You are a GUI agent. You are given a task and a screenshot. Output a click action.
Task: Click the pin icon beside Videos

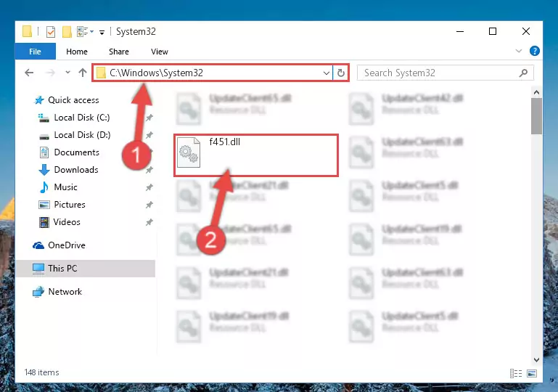149,222
